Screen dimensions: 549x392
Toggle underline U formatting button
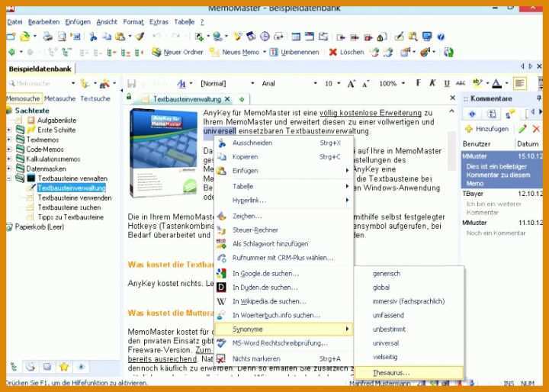[447, 83]
